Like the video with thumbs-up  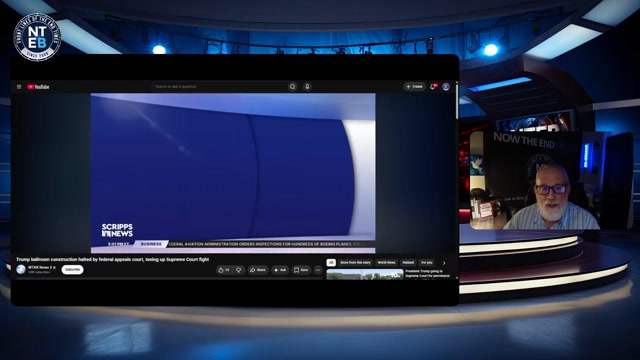[224, 270]
